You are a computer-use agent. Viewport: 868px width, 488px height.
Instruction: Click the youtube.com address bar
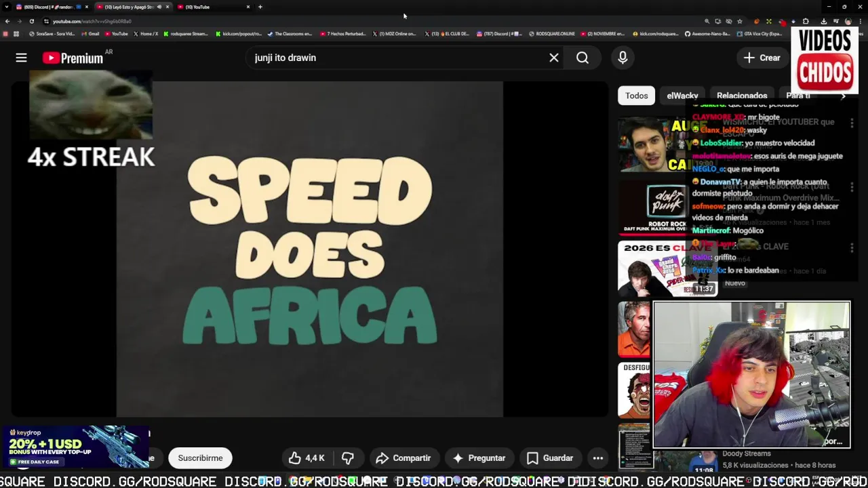click(x=373, y=21)
